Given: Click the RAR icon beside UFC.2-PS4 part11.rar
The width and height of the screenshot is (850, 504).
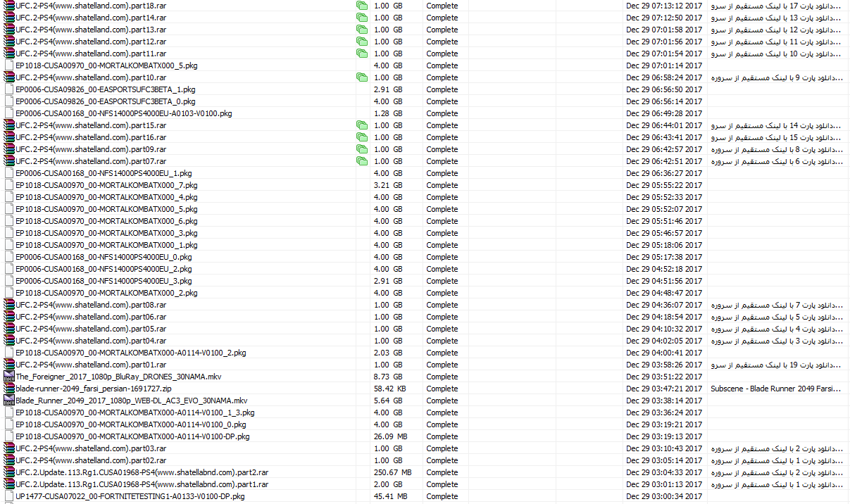Looking at the screenshot, I should [x=9, y=53].
